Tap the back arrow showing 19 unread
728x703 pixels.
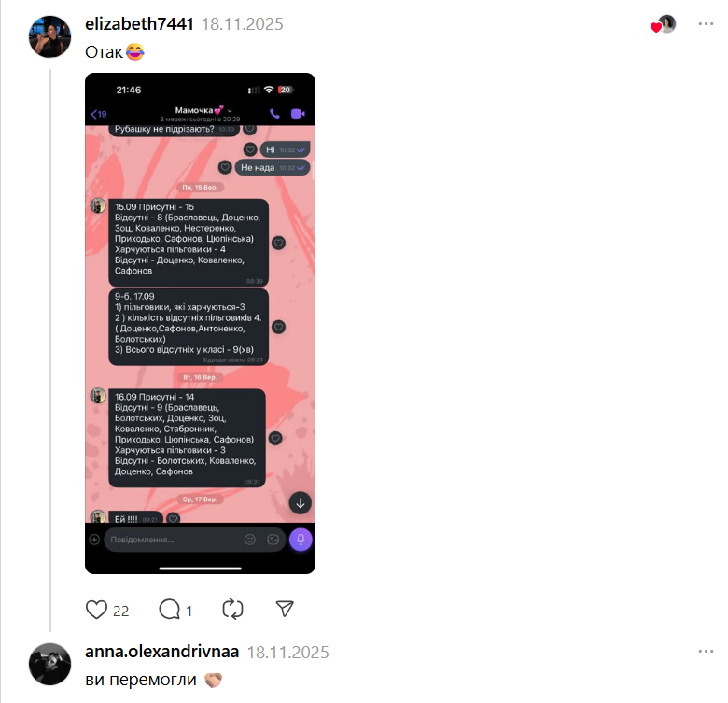click(x=99, y=114)
